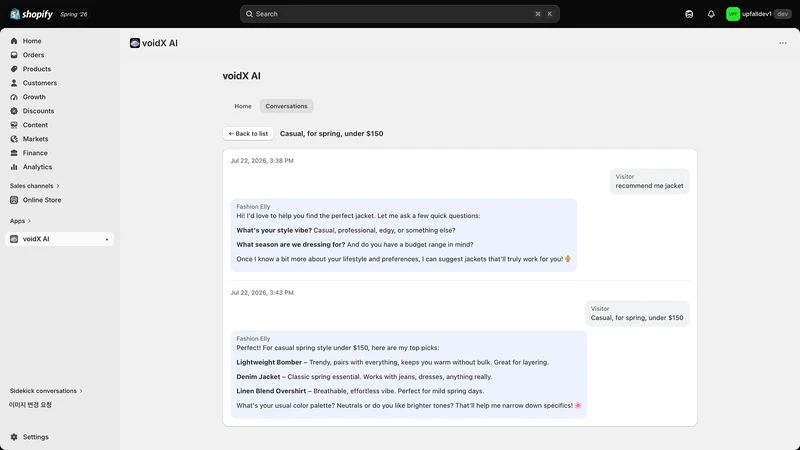The image size is (800, 450).
Task: Click the Shopify logo in top bar
Action: [31, 14]
